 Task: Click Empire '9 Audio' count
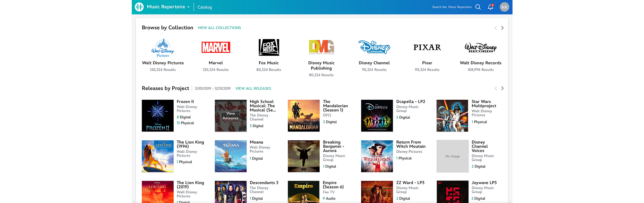pos(329,198)
